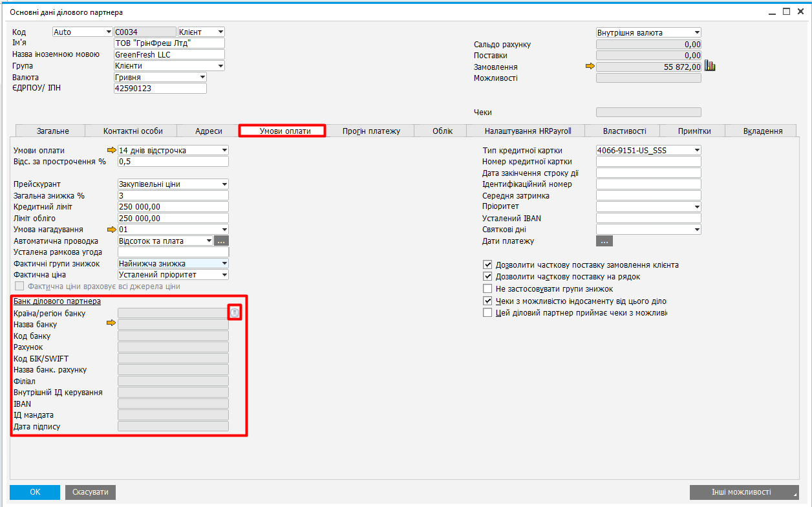Click ellipsis button beside Дати платежу
This screenshot has height=507, width=812.
(x=604, y=241)
